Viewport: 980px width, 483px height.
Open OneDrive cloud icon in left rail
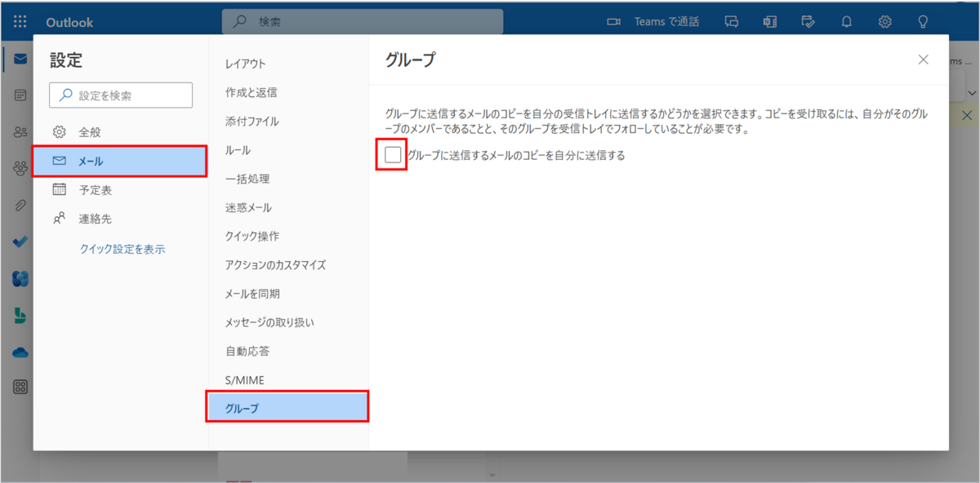click(x=20, y=352)
